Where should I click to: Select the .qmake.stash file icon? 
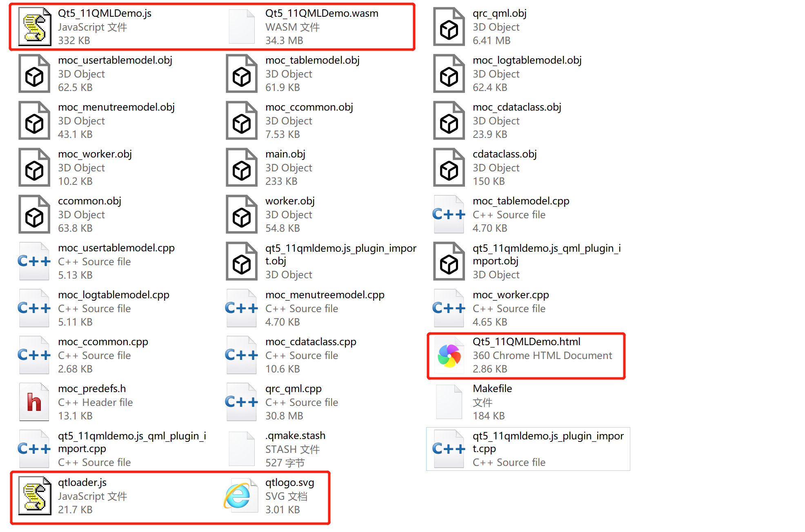pyautogui.click(x=242, y=449)
